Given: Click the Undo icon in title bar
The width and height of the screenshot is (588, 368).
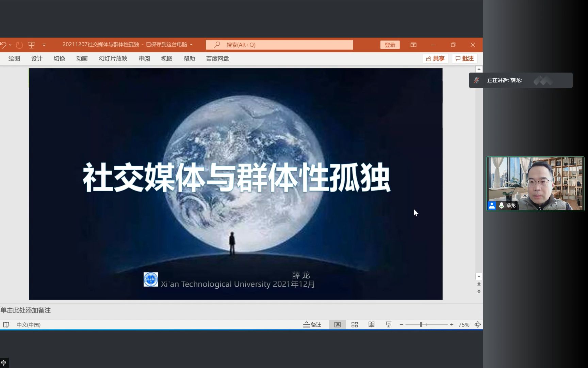Looking at the screenshot, I should point(3,45).
